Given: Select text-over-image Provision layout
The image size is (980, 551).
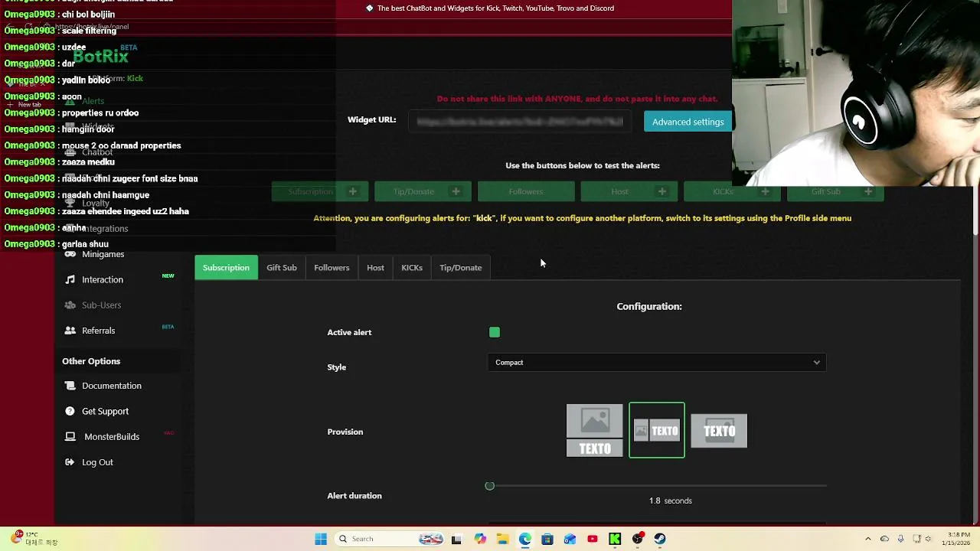Looking at the screenshot, I should point(719,431).
